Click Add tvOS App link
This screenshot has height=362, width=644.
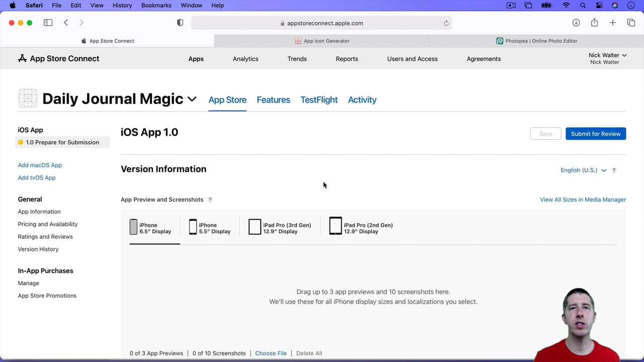[37, 177]
